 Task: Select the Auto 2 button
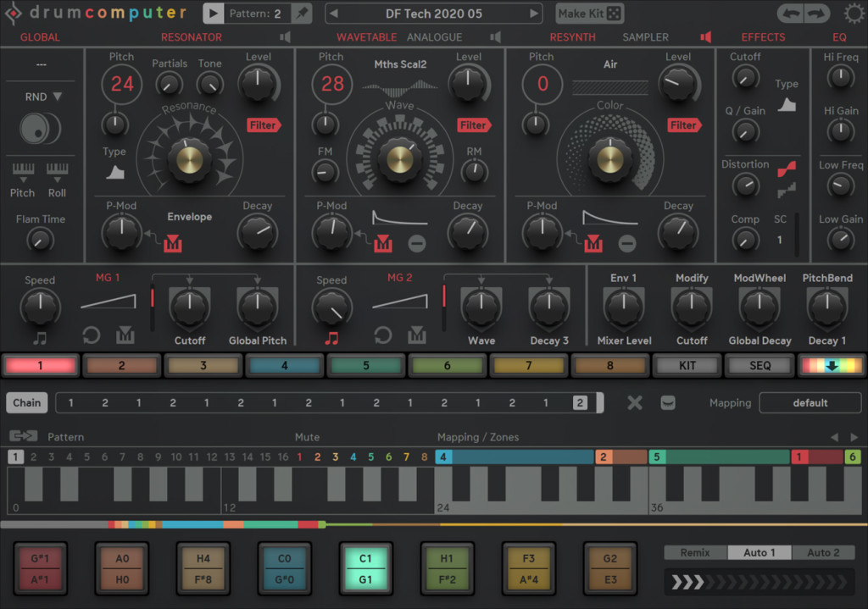tap(823, 552)
